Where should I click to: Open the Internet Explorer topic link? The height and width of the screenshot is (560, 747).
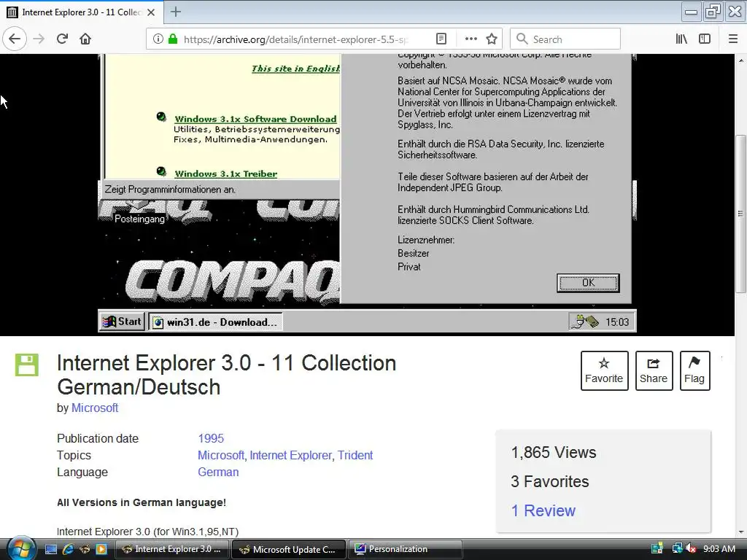[x=290, y=455]
